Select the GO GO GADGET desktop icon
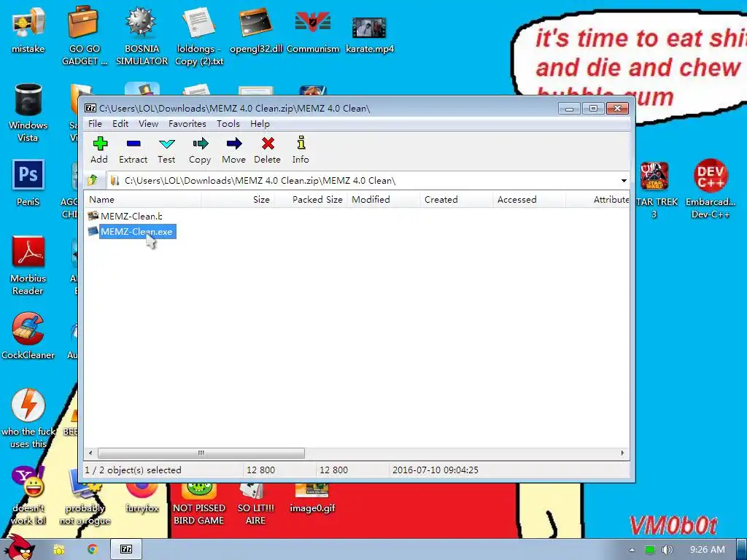 point(85,37)
